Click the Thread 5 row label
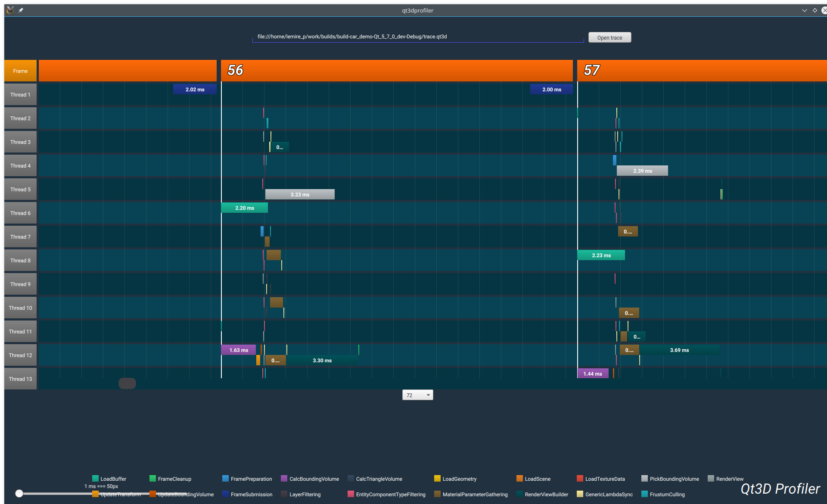 point(20,190)
